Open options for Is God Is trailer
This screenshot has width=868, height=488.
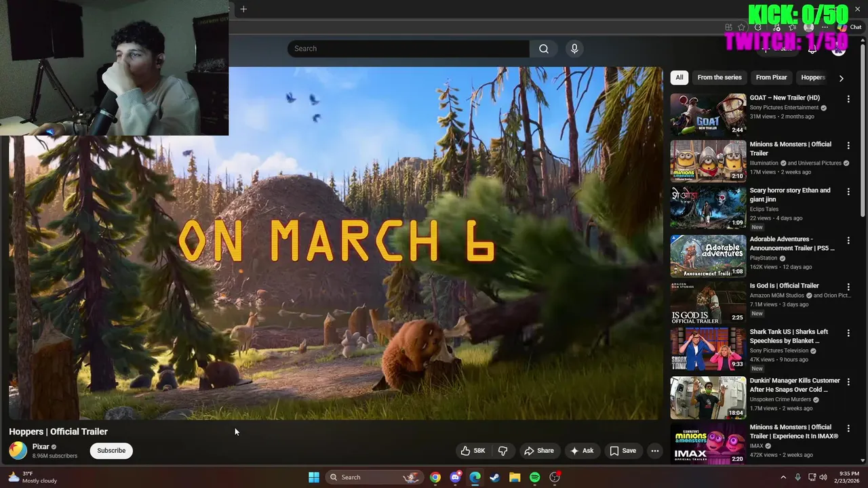[848, 287]
